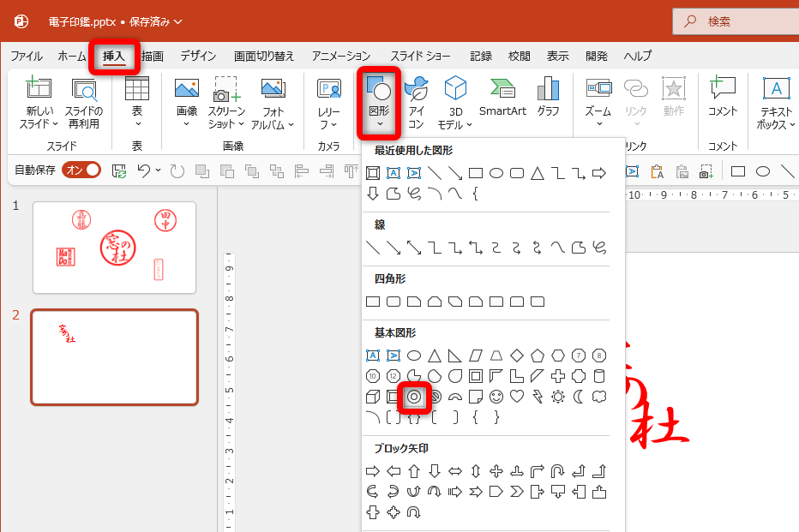
Task: Click スライドの再利用 to reuse slides
Action: click(83, 101)
